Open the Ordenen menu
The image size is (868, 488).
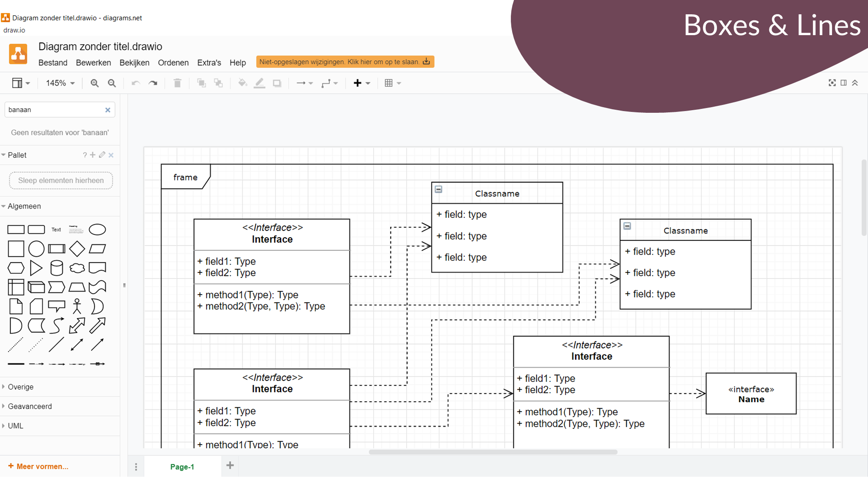point(173,62)
